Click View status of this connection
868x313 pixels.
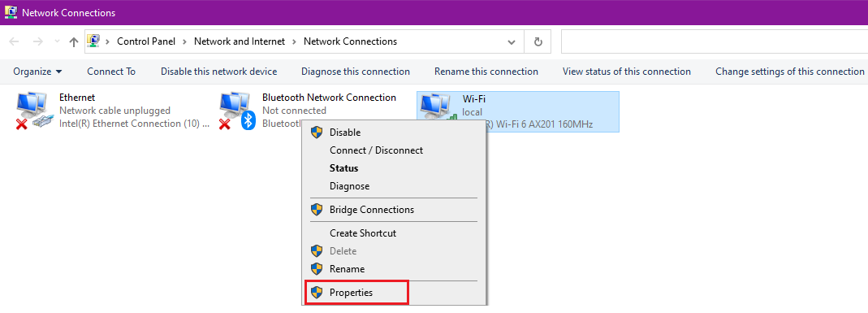[627, 72]
